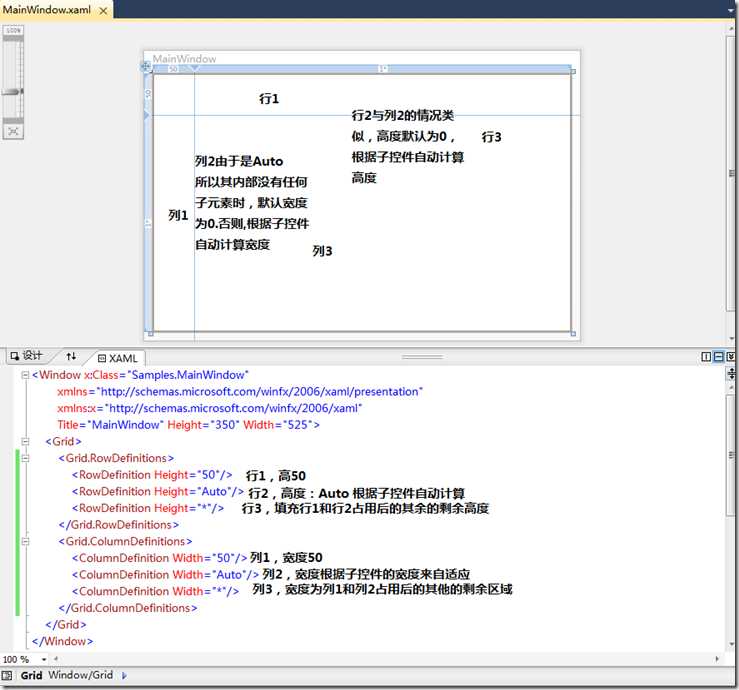Click the editor split handle above the XAML scrollbar
The width and height of the screenshot is (739, 690).
(731, 374)
